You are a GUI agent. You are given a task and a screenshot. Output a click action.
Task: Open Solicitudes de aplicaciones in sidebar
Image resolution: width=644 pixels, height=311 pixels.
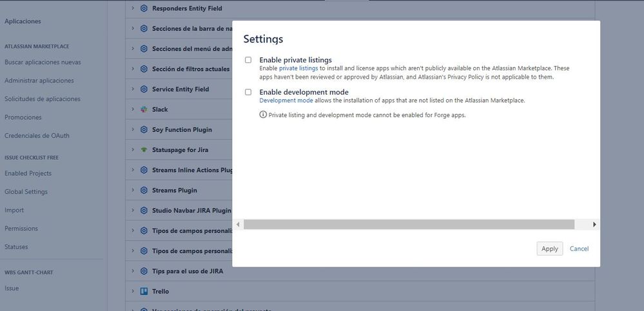43,99
